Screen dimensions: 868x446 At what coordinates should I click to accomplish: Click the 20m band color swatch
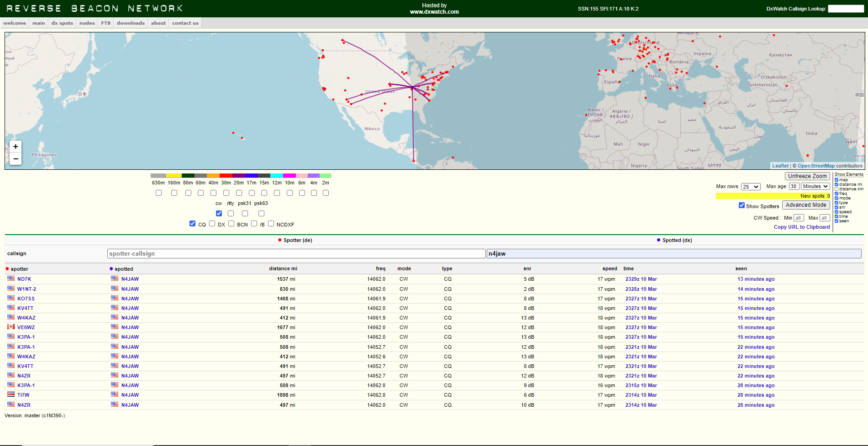pyautogui.click(x=239, y=175)
